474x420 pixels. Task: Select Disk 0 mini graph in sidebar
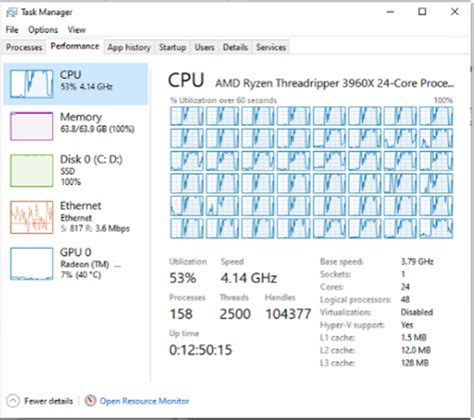click(x=32, y=170)
